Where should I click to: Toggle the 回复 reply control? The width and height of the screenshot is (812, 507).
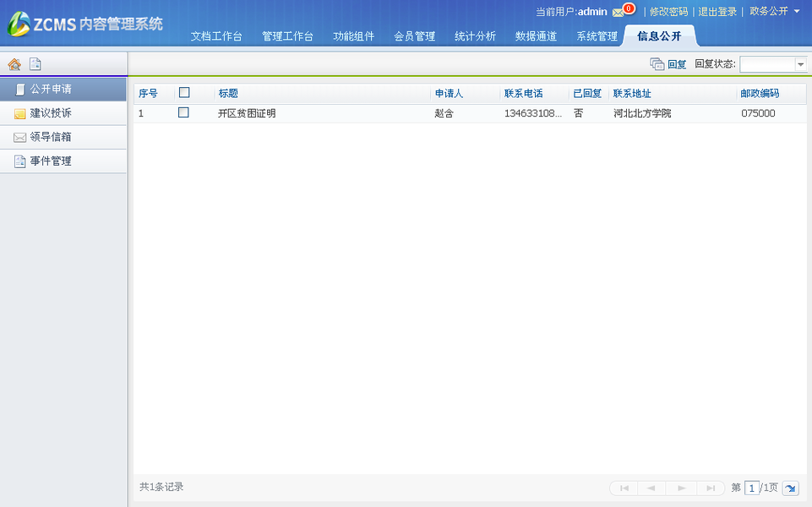tap(668, 63)
